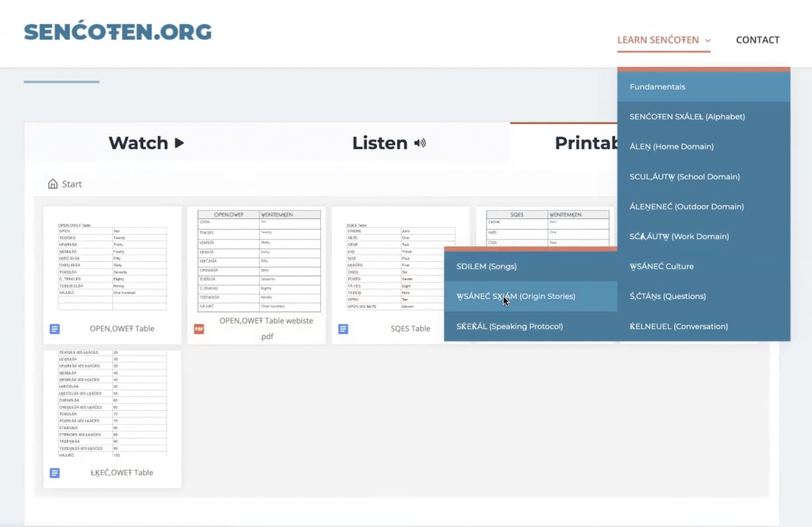This screenshot has width=812, height=527.
Task: Choose SḰEḰÁL (Speaking Protocol) submenu item
Action: pyautogui.click(x=510, y=326)
